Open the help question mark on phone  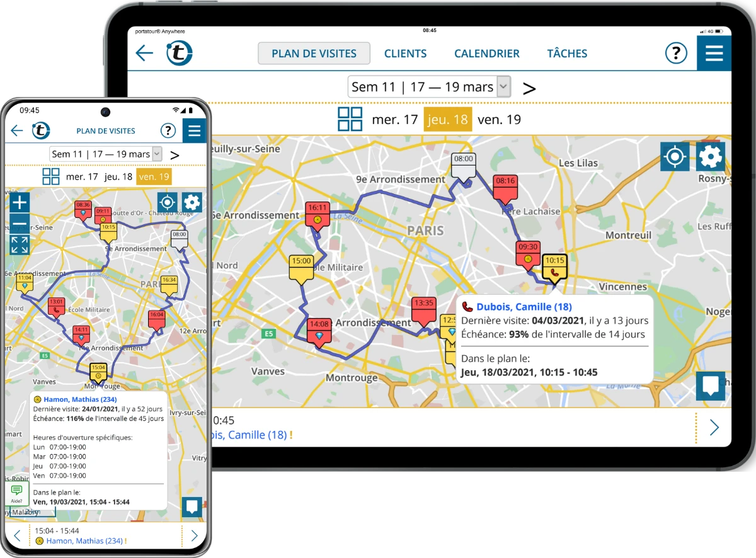(x=168, y=130)
